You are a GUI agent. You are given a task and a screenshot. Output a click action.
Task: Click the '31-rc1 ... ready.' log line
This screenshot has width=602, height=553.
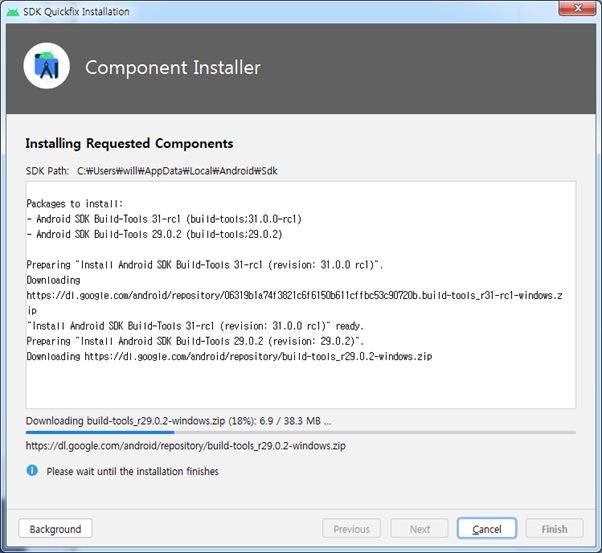195,326
